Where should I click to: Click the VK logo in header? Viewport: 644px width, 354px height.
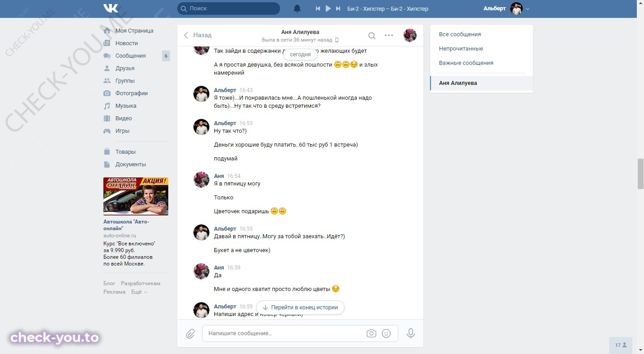111,8
